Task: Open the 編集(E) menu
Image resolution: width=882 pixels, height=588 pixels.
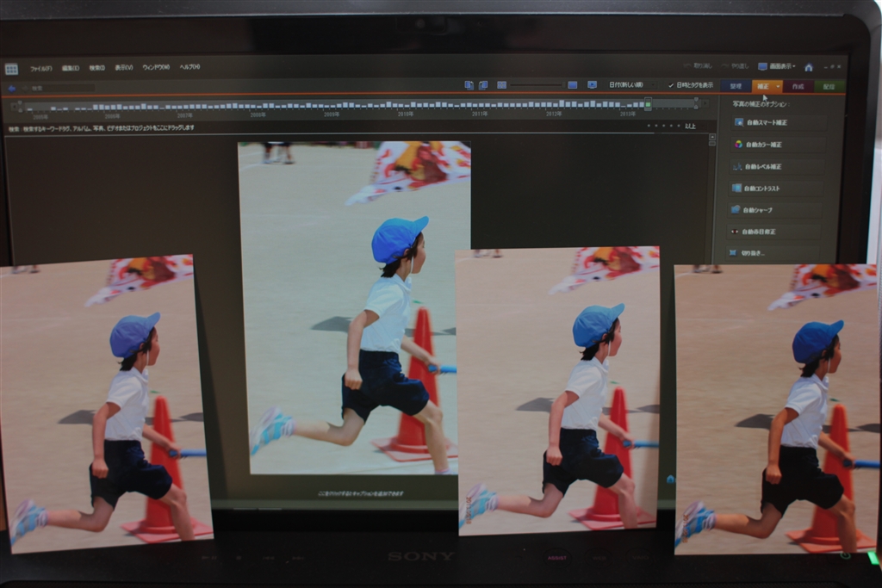Action: [71, 68]
